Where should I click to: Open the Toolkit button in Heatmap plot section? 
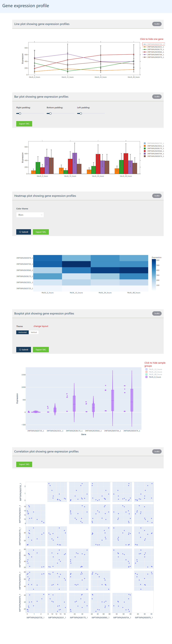point(157,196)
